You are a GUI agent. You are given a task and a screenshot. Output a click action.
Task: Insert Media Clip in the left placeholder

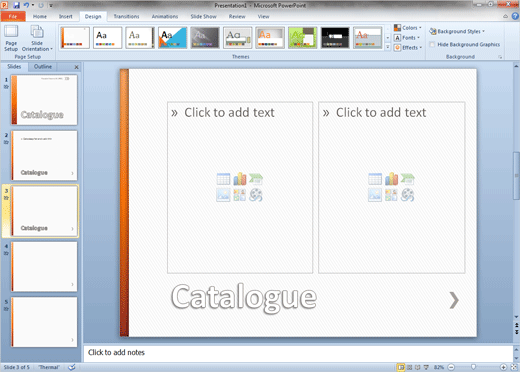(256, 195)
